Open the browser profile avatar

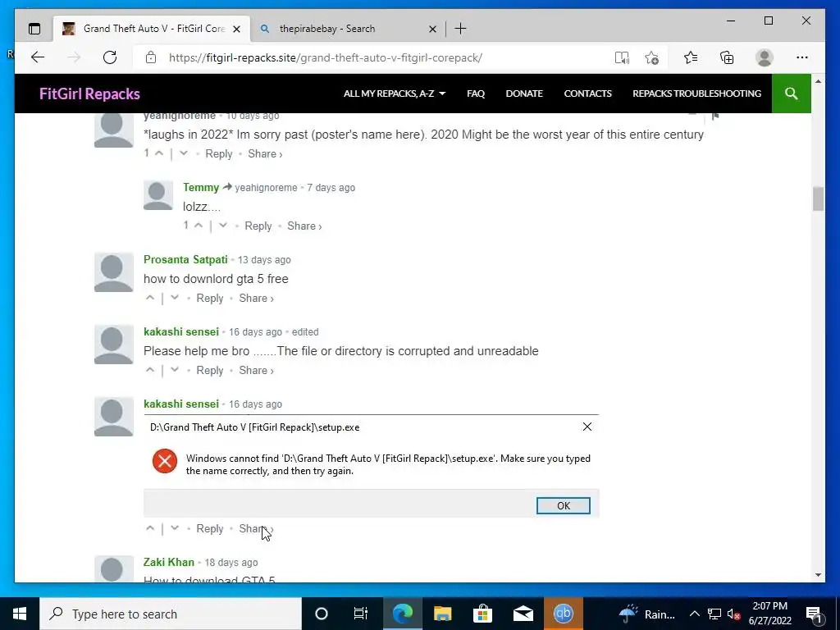click(x=765, y=57)
